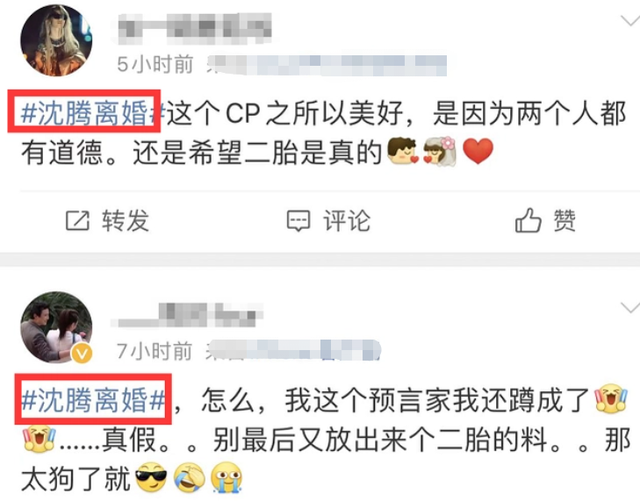Click the red heart emoji in first post
Viewport: 640px width, 501px height.
coord(478,151)
